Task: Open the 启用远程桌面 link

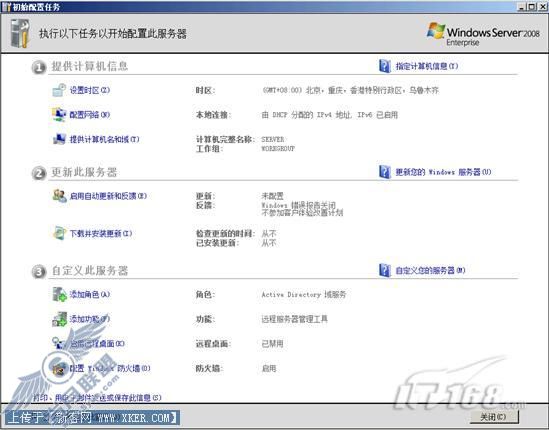Action: (x=97, y=344)
